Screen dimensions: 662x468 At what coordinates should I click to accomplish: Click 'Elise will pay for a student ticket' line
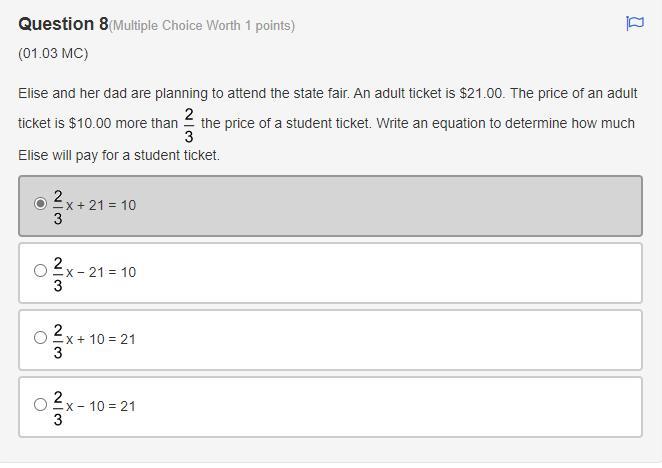[118, 155]
